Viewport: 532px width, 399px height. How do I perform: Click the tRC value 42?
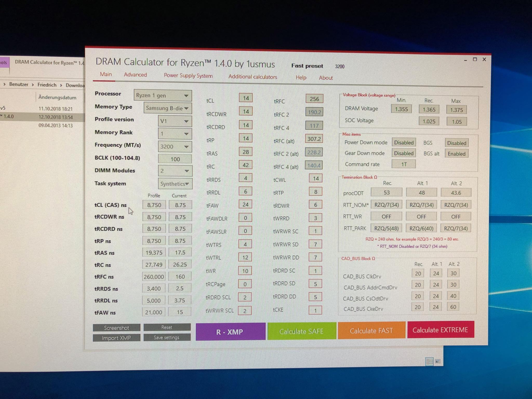245,165
